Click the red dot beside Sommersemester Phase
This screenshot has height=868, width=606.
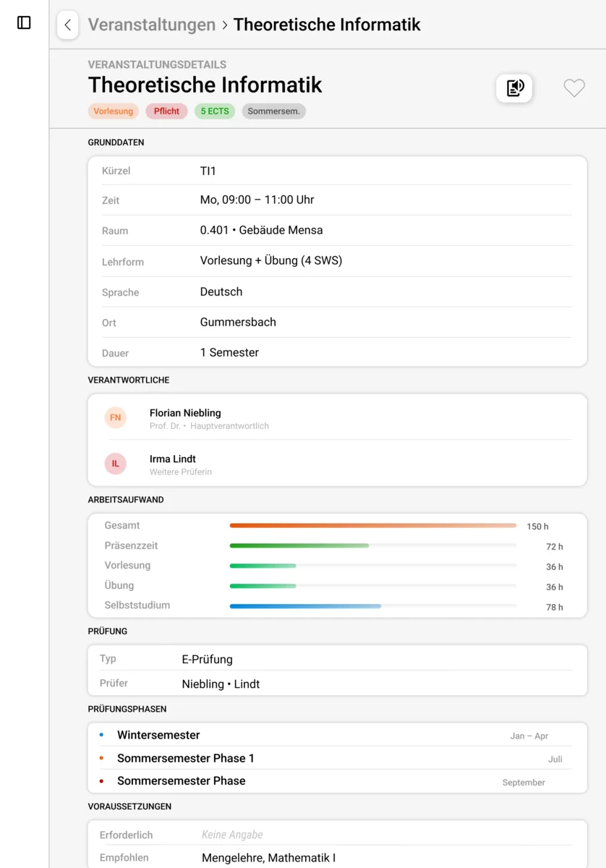[x=101, y=781]
